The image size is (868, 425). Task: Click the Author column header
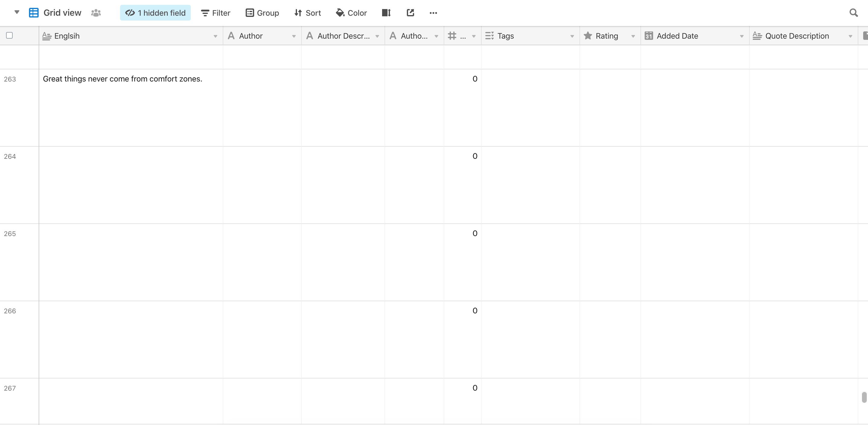click(262, 36)
